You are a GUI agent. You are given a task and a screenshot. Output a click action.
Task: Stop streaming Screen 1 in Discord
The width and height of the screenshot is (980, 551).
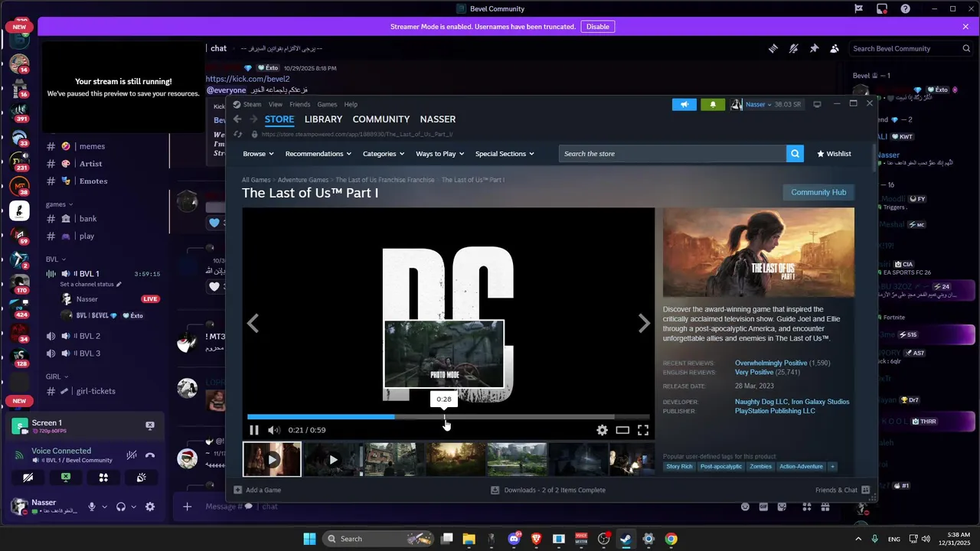(x=150, y=425)
